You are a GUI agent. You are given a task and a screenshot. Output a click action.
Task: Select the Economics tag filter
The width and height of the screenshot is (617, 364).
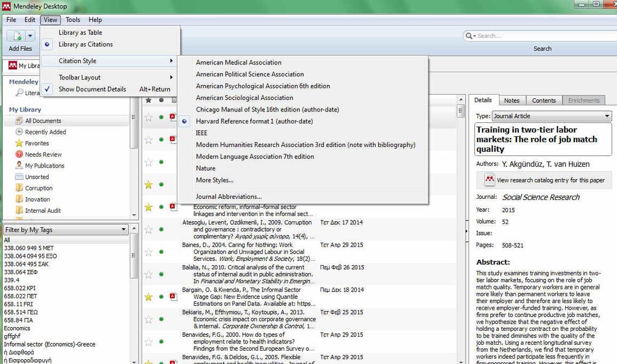pyautogui.click(x=17, y=328)
